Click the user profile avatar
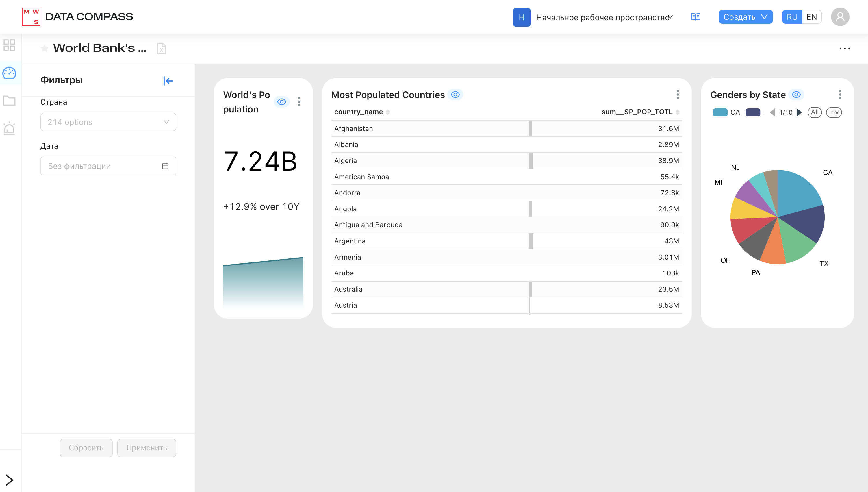This screenshot has height=492, width=868. (x=840, y=17)
